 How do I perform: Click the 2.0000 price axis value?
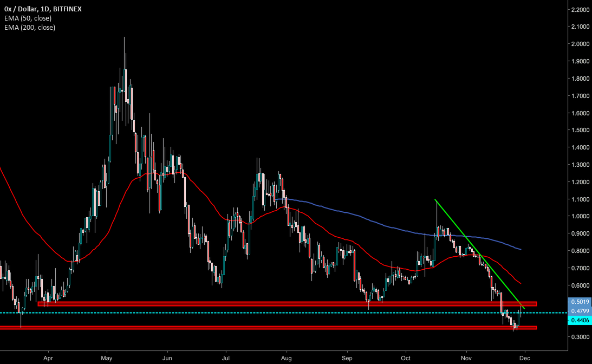click(580, 44)
